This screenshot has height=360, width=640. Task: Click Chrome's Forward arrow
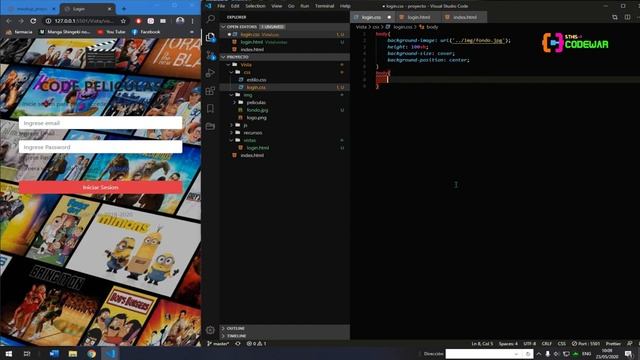(21, 21)
